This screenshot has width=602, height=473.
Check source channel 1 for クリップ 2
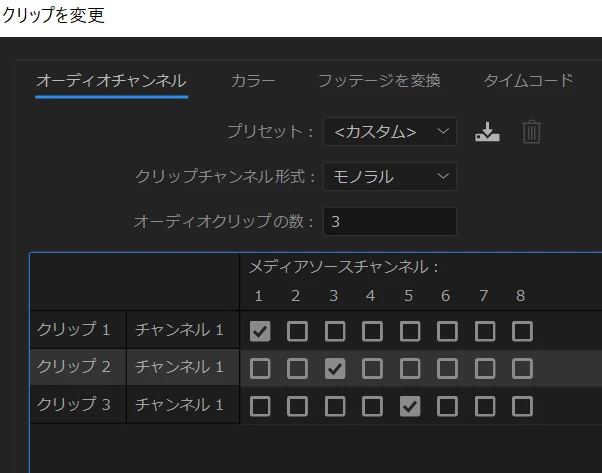[x=260, y=369]
